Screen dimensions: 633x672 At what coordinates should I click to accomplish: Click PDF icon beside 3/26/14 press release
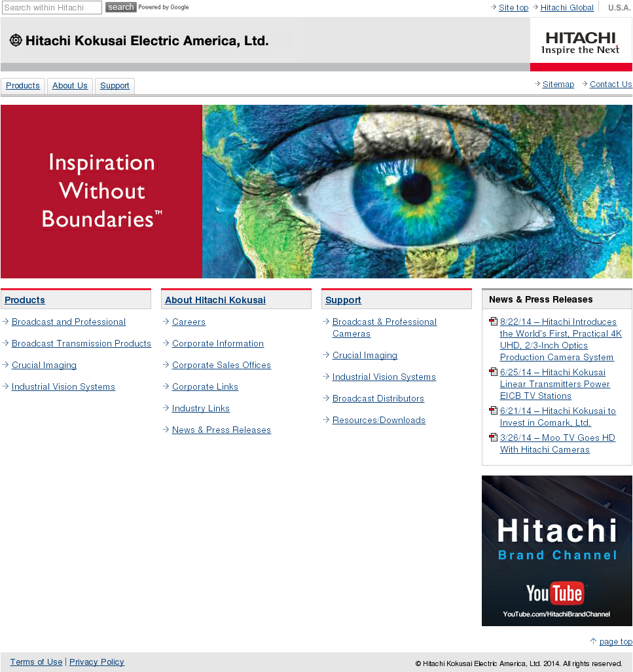[x=494, y=438]
